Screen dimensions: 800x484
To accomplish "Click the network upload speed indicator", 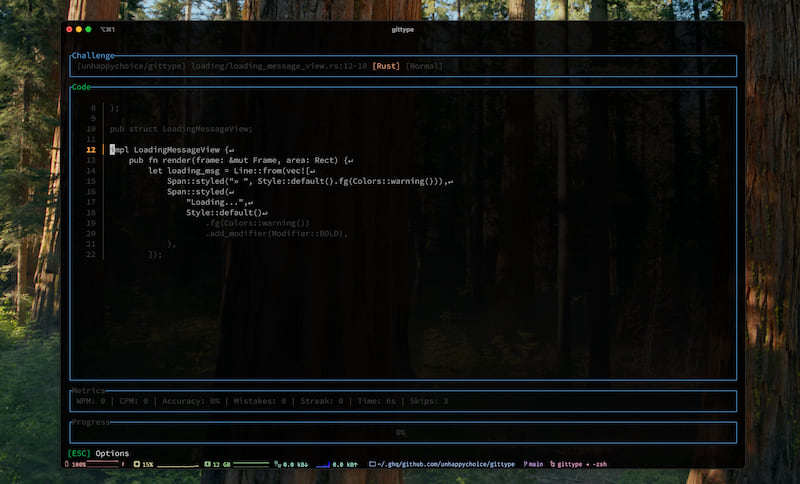I will pyautogui.click(x=343, y=465).
